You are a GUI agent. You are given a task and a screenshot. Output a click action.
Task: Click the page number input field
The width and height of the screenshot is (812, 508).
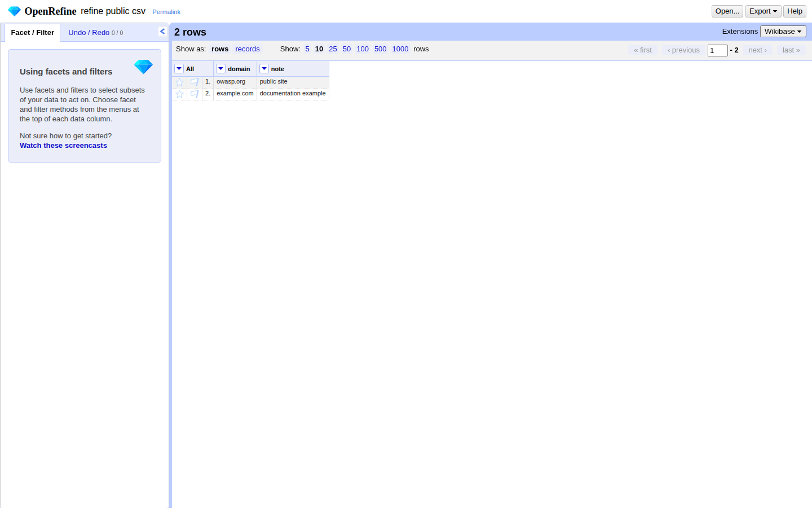[717, 51]
